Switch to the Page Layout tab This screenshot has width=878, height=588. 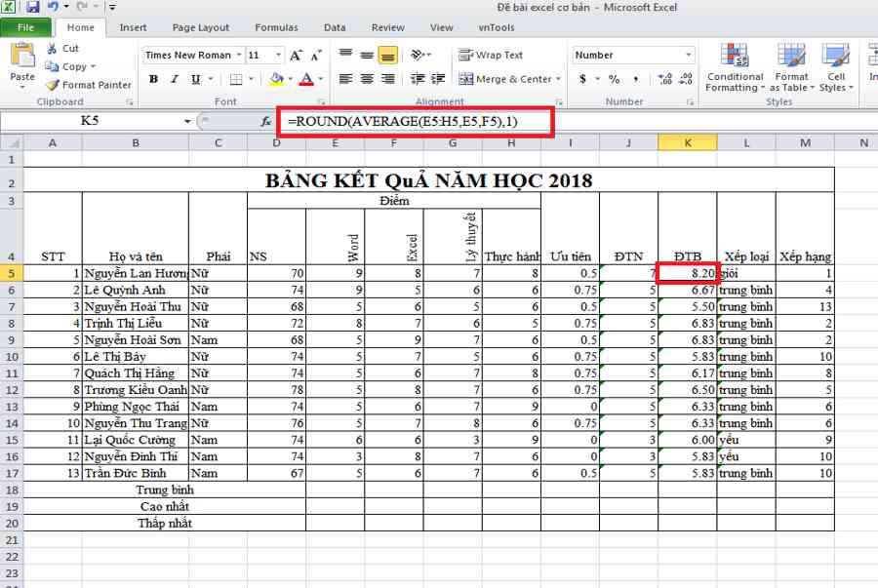pos(200,27)
